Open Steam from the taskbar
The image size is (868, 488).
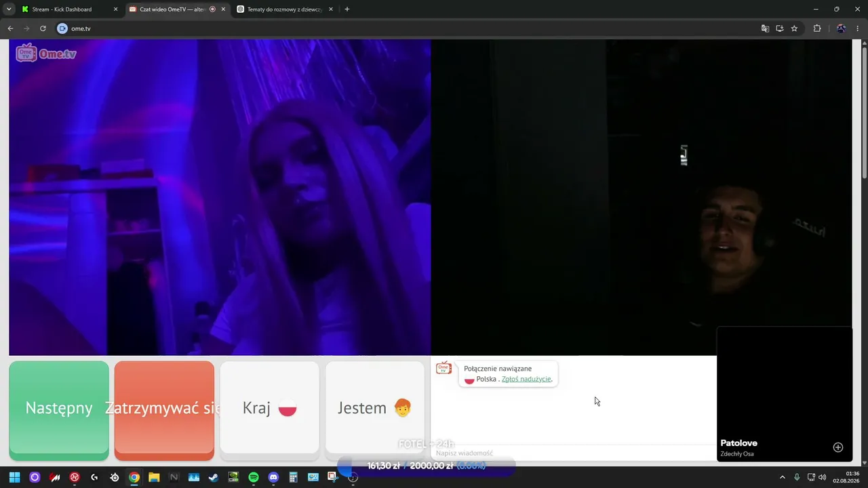click(213, 477)
